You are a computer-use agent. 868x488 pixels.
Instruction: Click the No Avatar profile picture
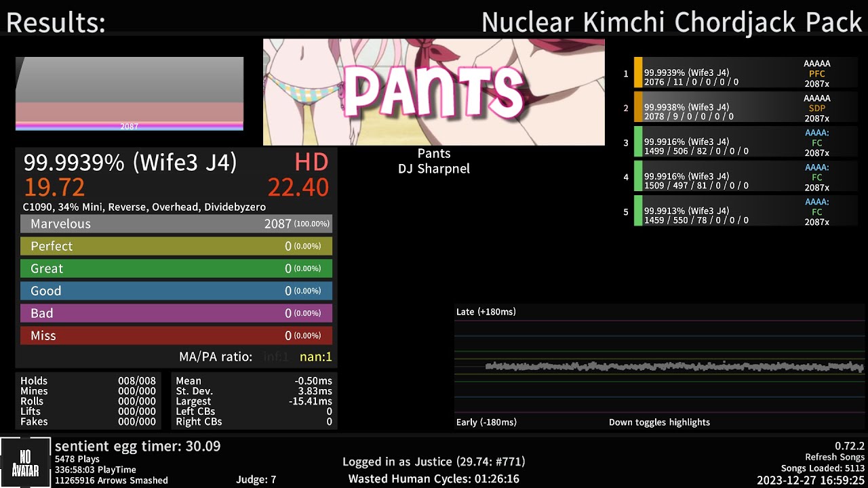coord(25,462)
